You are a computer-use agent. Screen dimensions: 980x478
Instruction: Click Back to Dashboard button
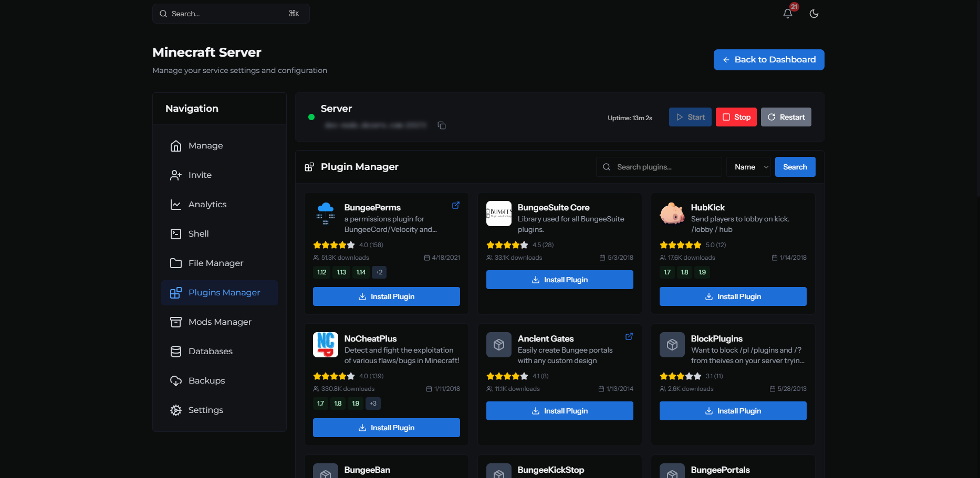coord(769,60)
